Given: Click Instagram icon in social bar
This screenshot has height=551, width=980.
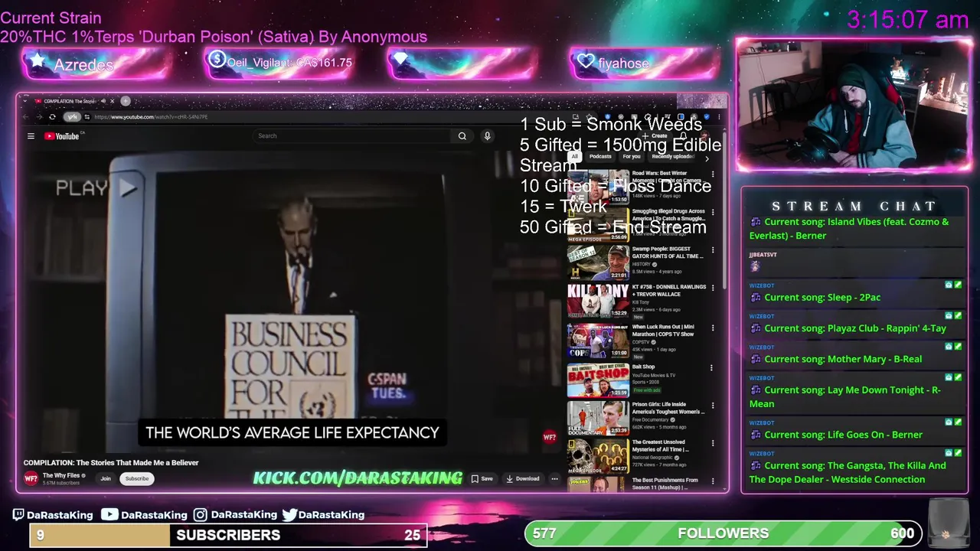Looking at the screenshot, I should click(x=200, y=515).
